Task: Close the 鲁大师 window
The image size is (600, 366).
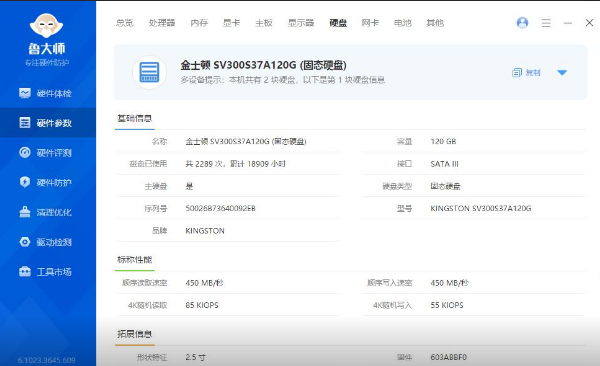Action: [x=589, y=23]
